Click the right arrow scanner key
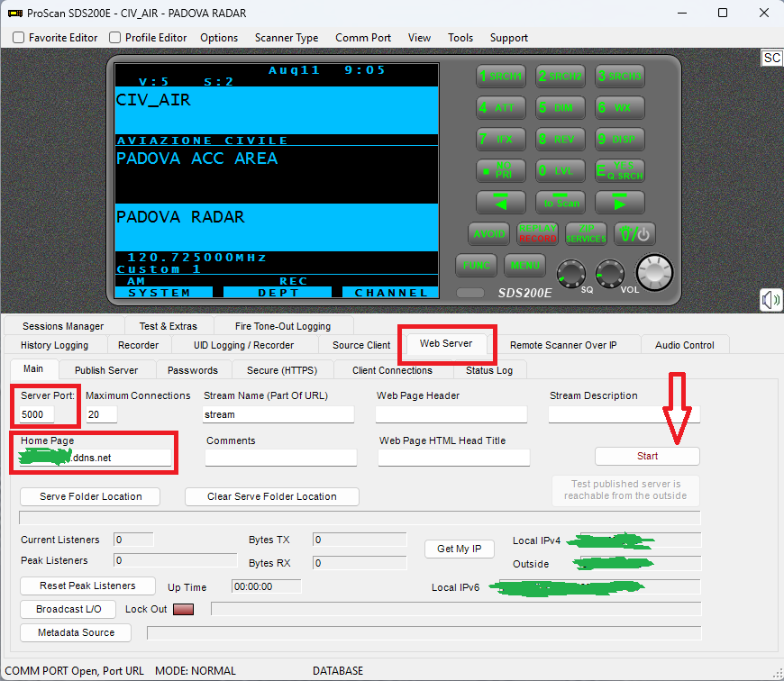 tap(619, 203)
